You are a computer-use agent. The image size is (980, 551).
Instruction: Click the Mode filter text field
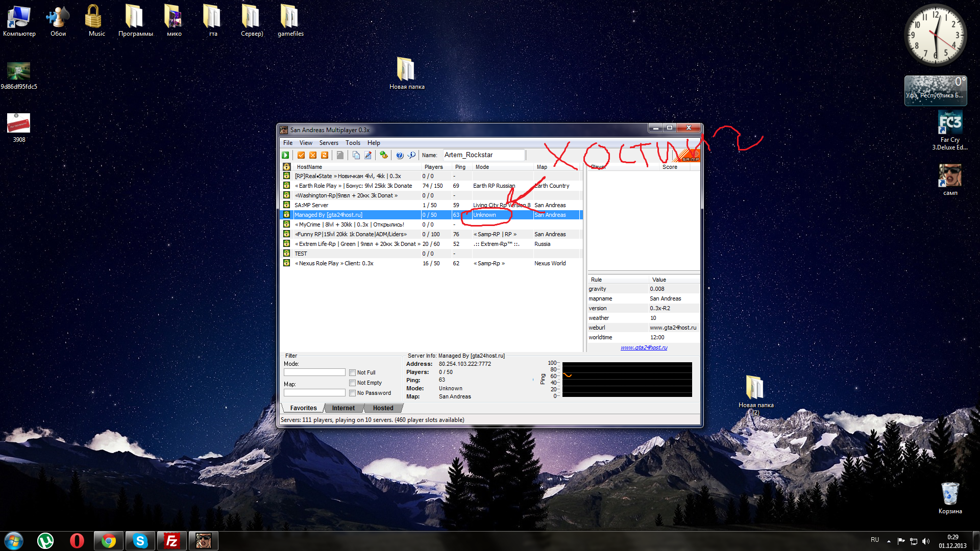pyautogui.click(x=314, y=372)
